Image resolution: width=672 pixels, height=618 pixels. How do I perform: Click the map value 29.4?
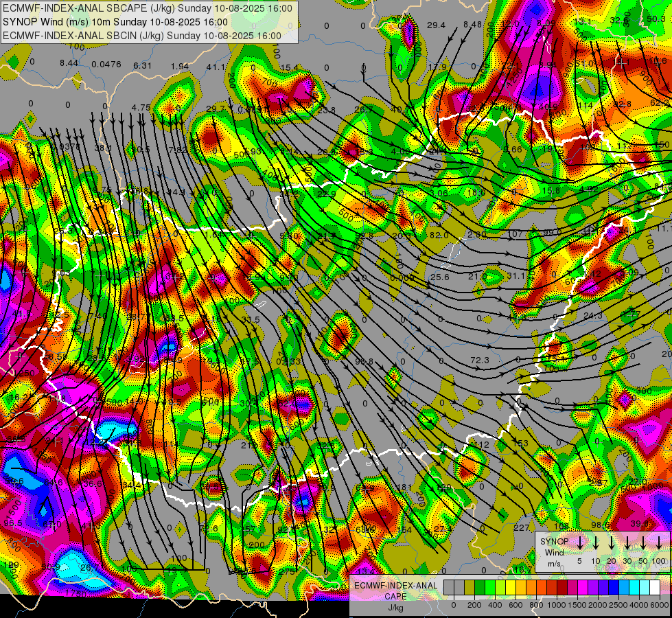point(437,25)
